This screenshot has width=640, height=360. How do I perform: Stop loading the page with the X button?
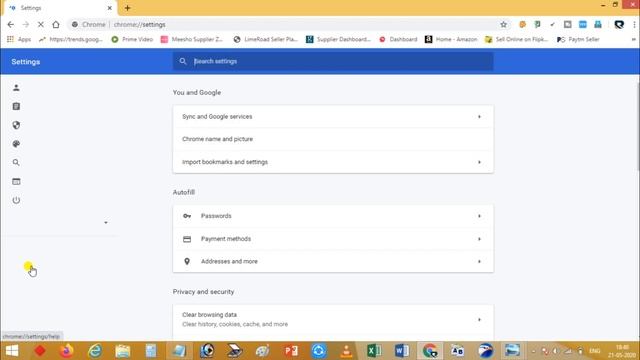coord(41,24)
